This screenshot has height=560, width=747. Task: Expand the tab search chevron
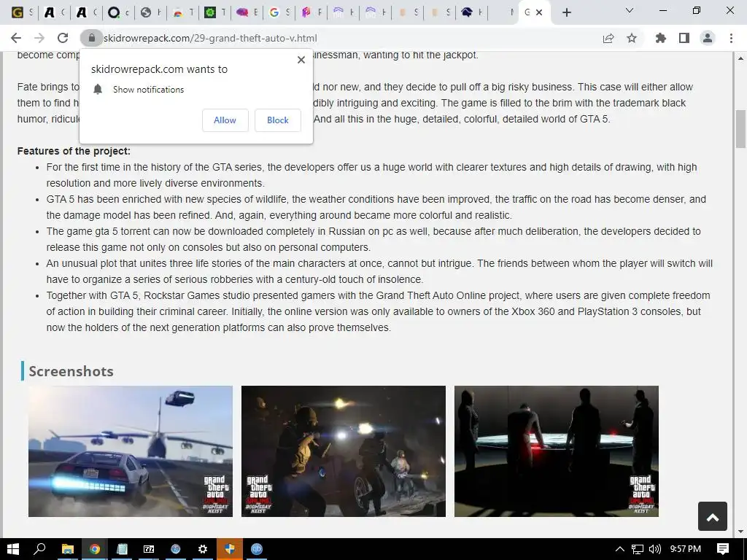[x=630, y=10]
